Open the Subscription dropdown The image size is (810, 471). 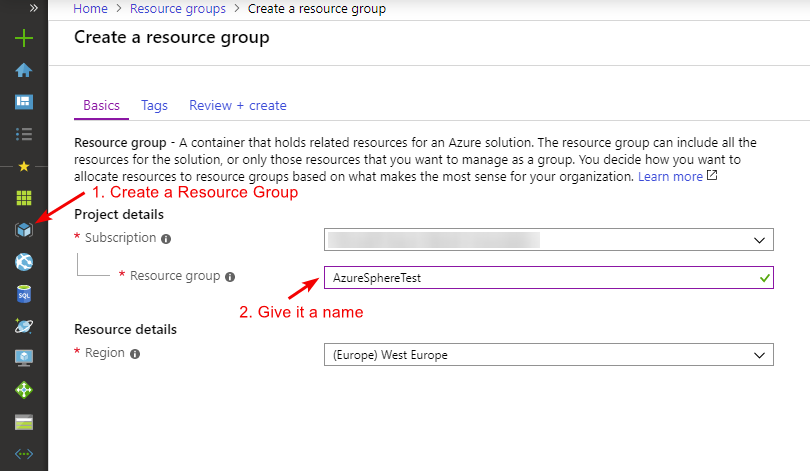[548, 240]
